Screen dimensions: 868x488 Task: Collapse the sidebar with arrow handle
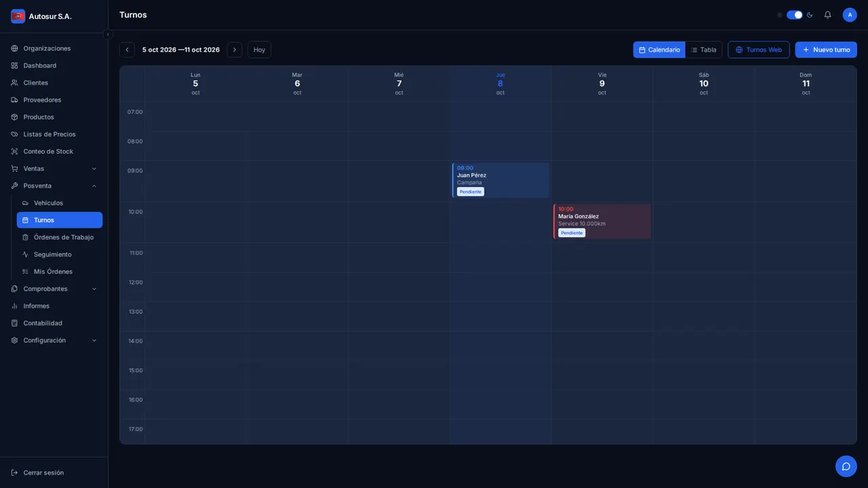point(108,35)
